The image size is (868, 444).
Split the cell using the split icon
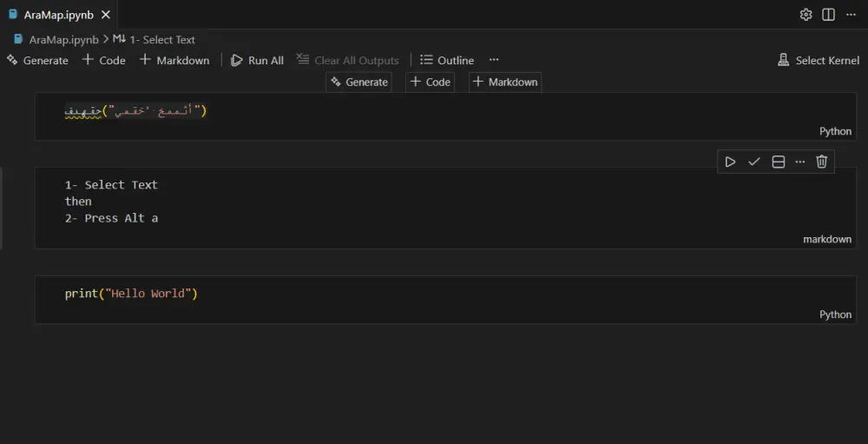pos(779,162)
